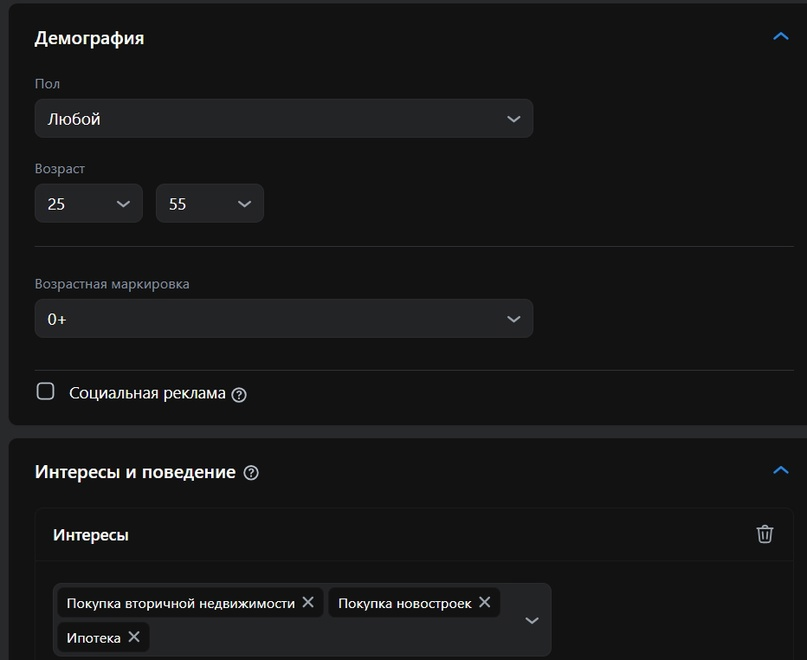Open the help icon next to Социальная реклама
The image size is (807, 660).
[x=239, y=395]
